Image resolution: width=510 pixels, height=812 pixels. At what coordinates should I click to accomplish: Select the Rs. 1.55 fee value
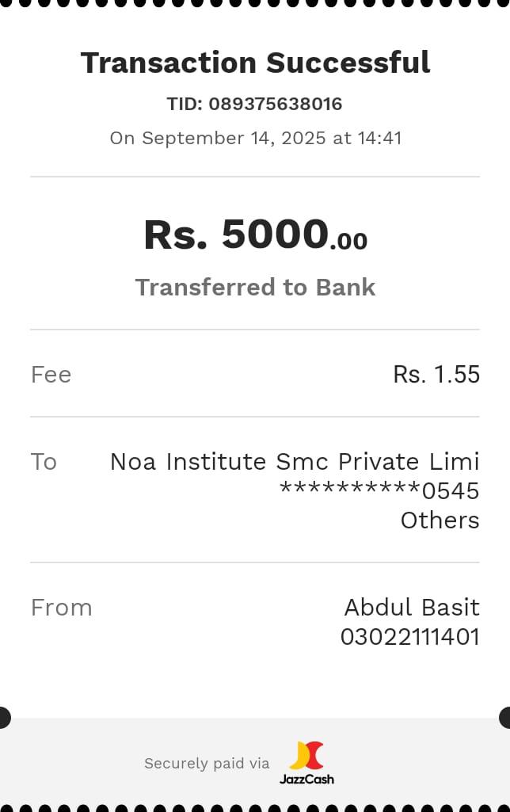(x=436, y=374)
